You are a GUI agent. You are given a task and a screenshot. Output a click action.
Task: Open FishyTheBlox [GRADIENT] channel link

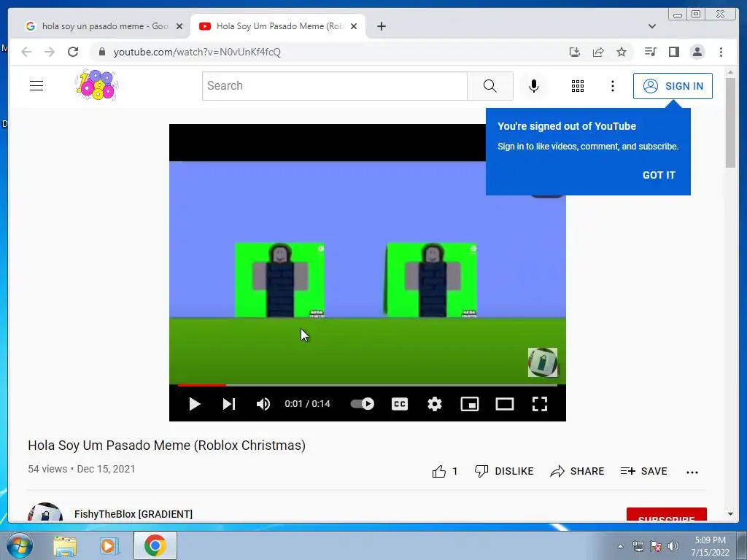click(x=133, y=514)
